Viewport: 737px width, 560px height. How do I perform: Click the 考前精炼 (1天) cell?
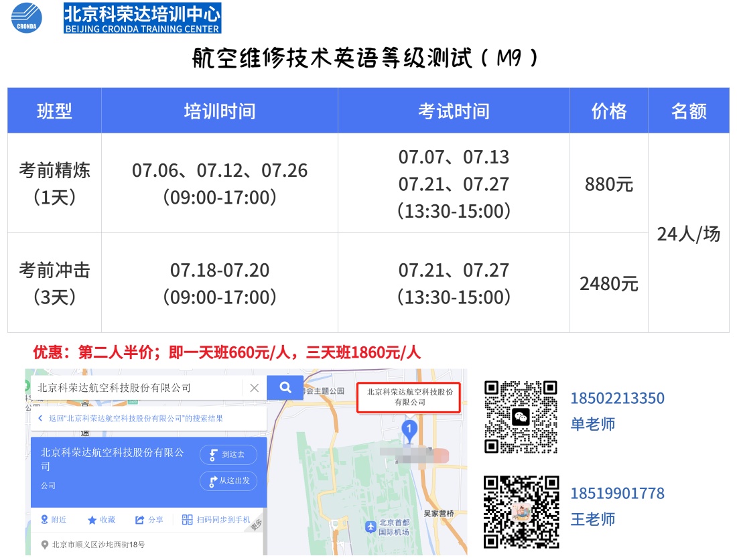click(x=54, y=184)
